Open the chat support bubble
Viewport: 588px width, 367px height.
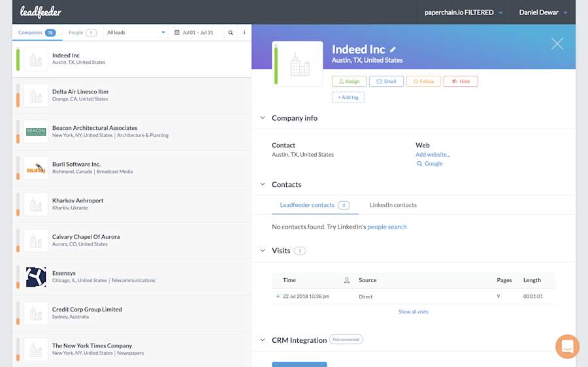[567, 346]
